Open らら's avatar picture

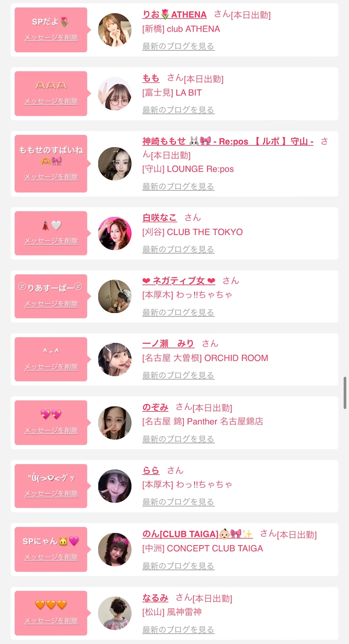(115, 486)
